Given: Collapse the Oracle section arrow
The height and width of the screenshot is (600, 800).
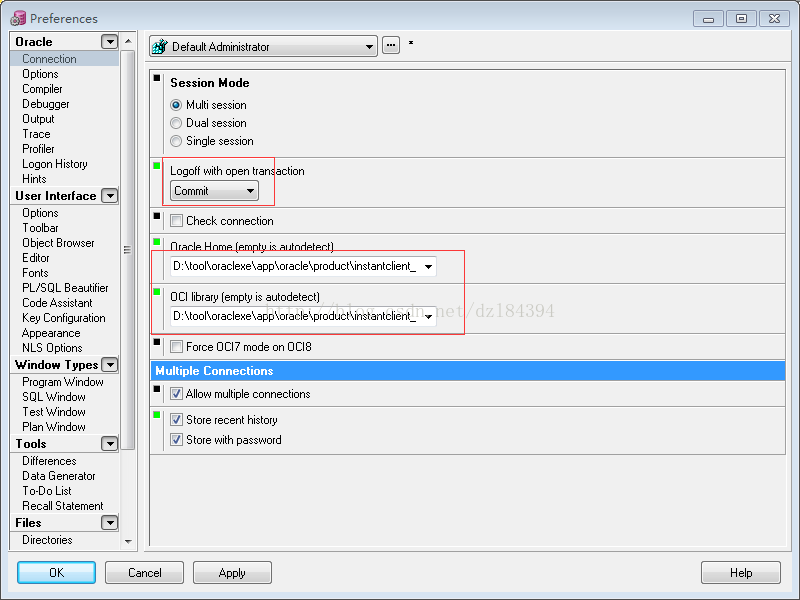Looking at the screenshot, I should click(110, 42).
